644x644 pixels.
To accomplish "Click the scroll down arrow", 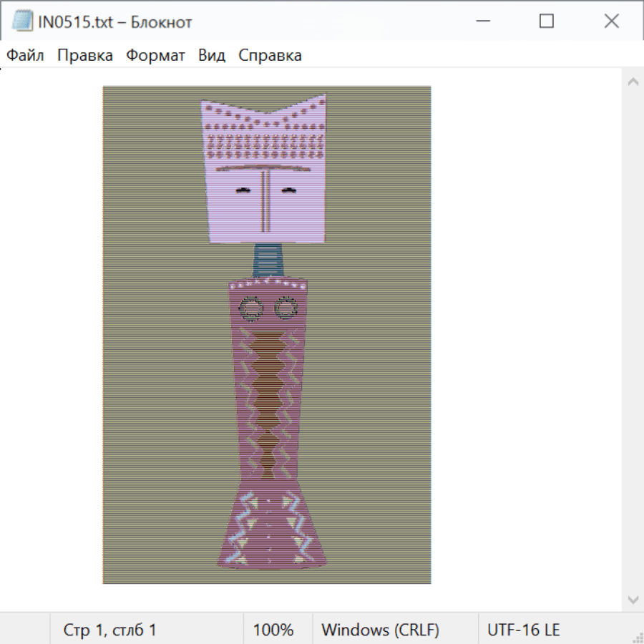I will coord(633,599).
